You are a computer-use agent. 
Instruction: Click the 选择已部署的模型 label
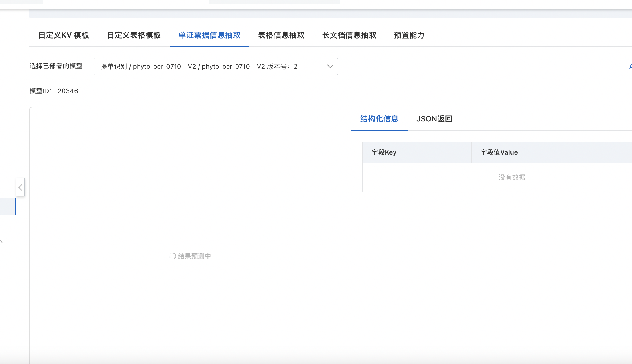tap(56, 66)
